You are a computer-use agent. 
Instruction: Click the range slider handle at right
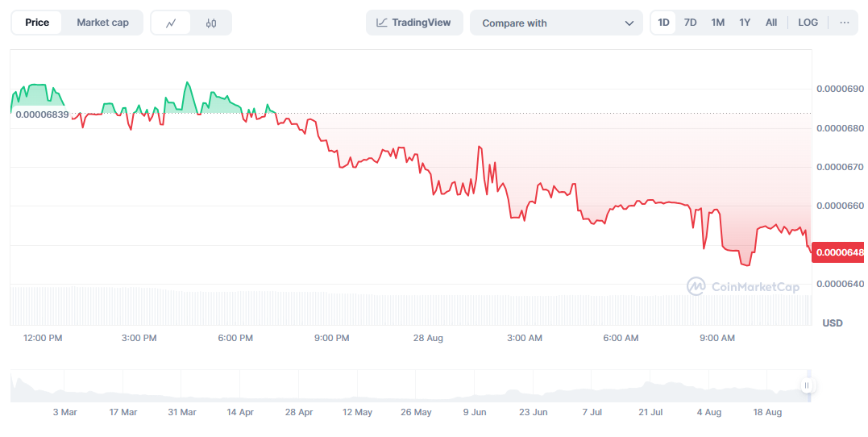pyautogui.click(x=807, y=385)
